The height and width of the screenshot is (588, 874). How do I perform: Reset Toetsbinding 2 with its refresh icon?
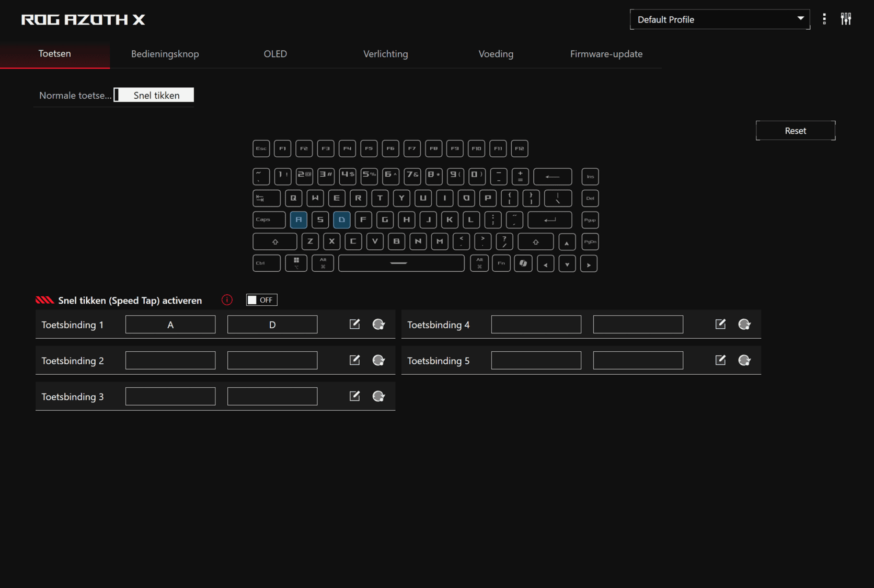[378, 361]
